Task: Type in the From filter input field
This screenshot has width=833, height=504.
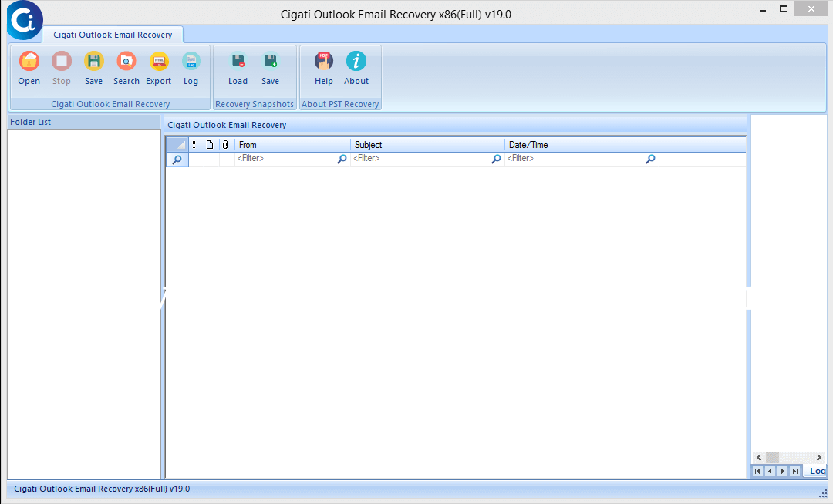Action: click(x=285, y=158)
